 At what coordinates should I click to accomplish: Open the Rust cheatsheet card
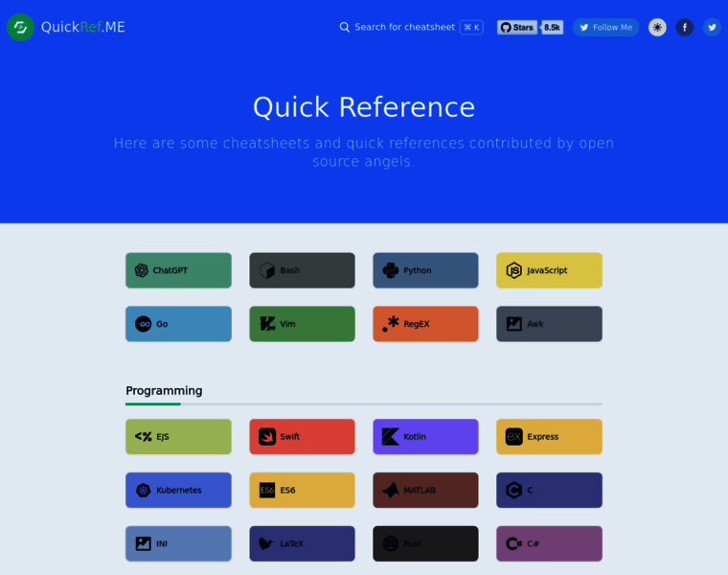(425, 543)
